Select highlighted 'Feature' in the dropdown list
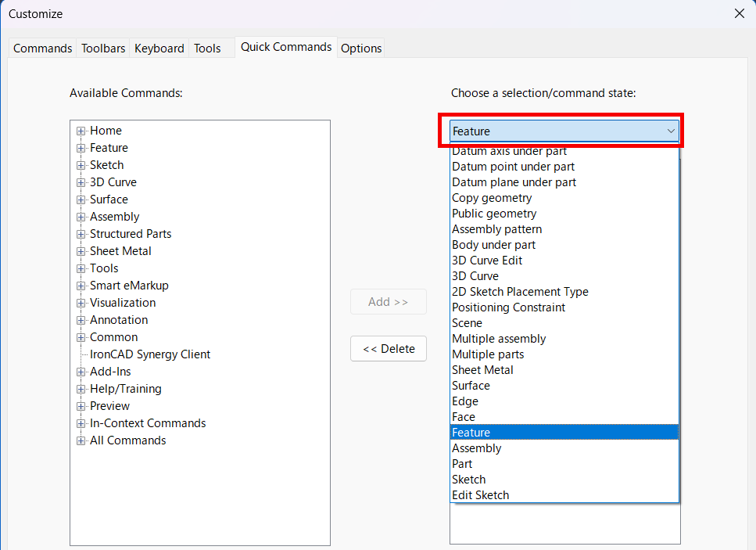The image size is (756, 550). [x=564, y=433]
